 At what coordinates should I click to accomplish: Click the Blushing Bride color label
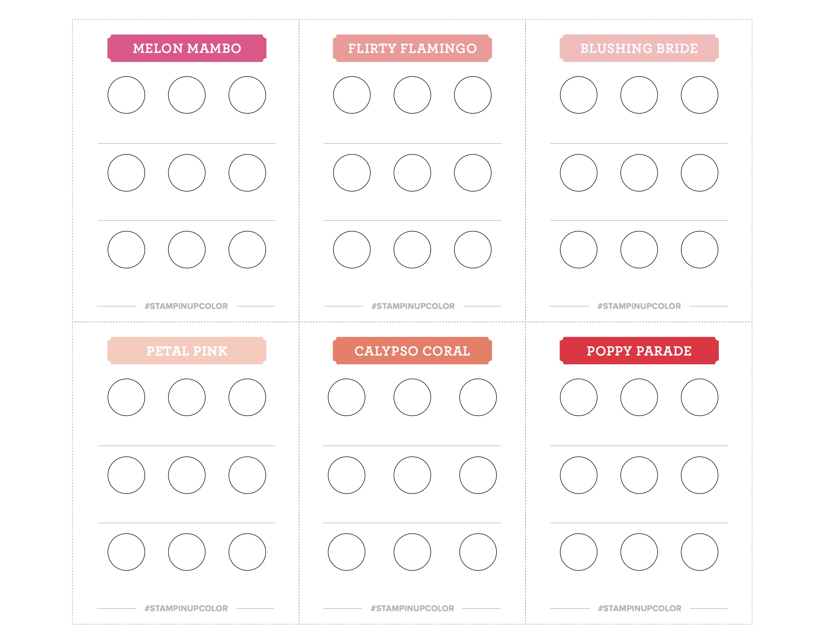click(639, 48)
